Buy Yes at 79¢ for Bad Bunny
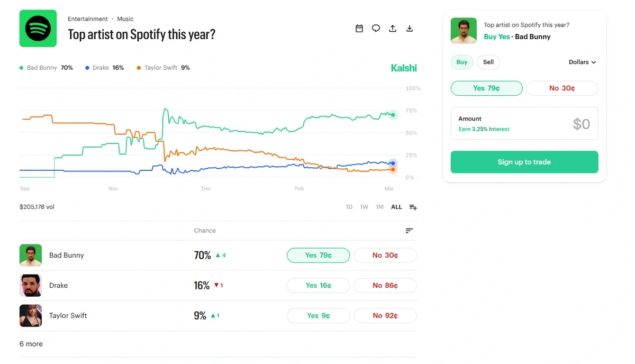The width and height of the screenshot is (635, 364). coord(318,255)
